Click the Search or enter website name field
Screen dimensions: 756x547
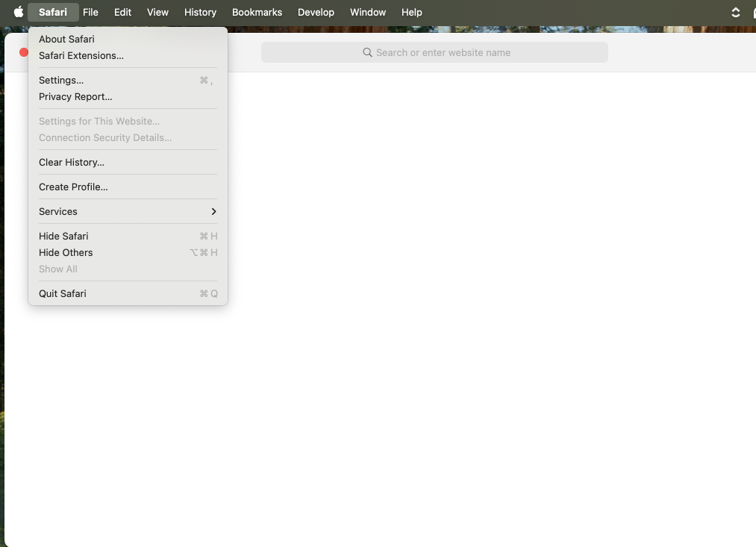[x=434, y=52]
